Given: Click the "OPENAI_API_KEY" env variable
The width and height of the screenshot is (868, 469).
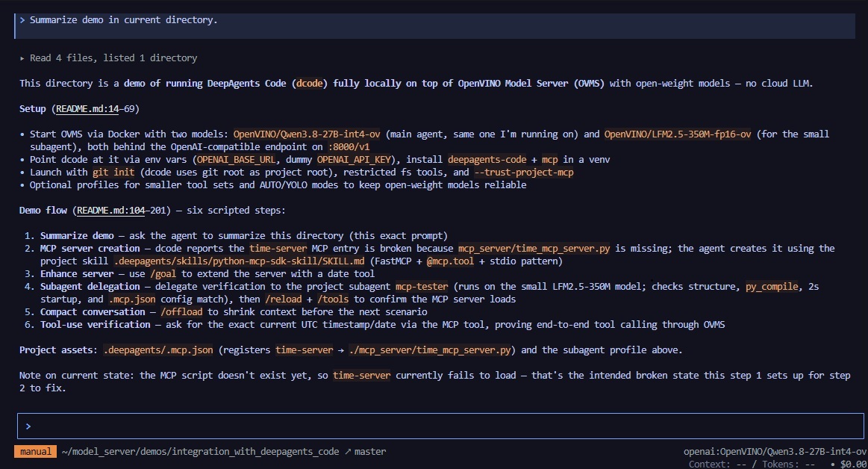Looking at the screenshot, I should click(354, 160).
